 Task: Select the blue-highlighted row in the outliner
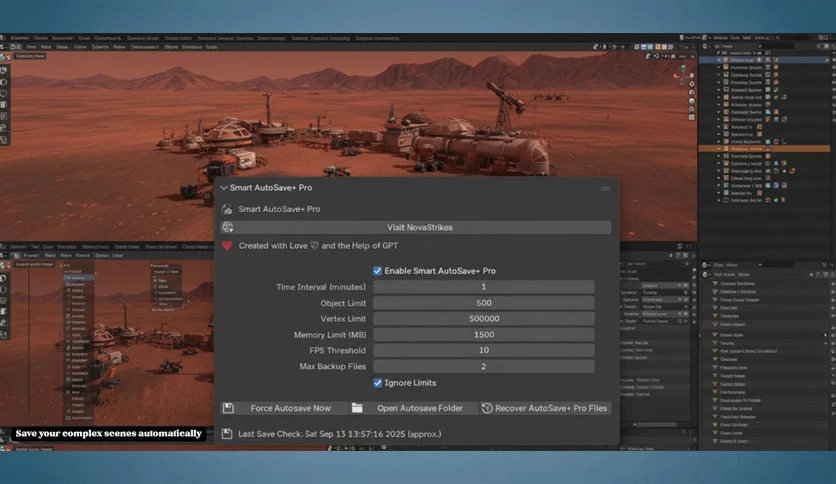point(763,60)
